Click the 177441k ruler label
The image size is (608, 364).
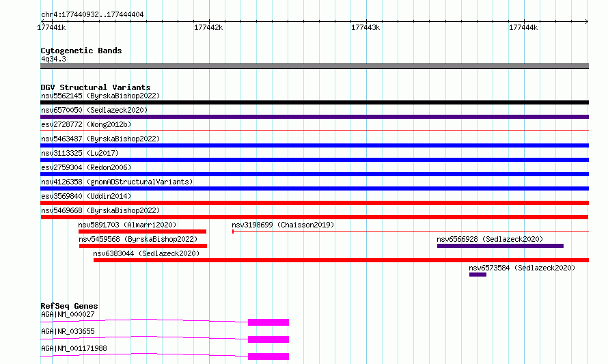(51, 27)
